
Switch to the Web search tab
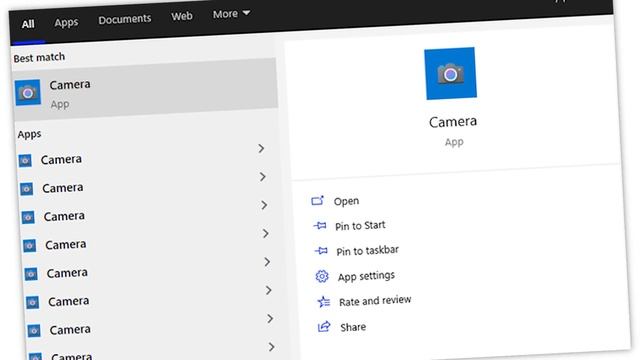pos(182,16)
